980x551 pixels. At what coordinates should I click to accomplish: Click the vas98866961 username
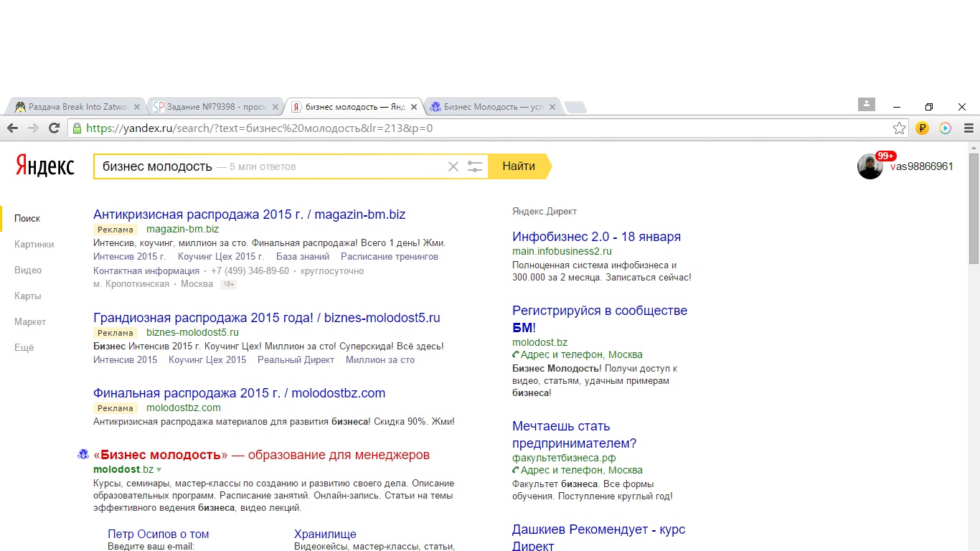[x=922, y=166]
